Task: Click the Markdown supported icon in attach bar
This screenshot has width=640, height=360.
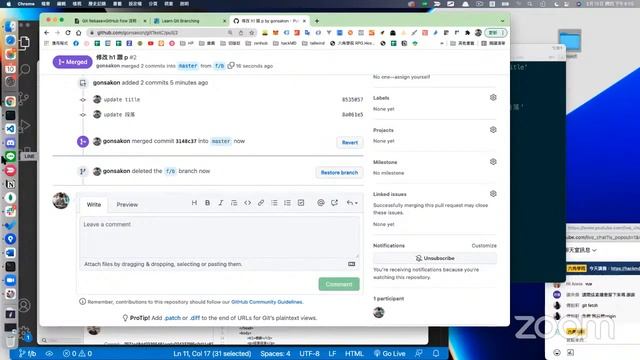Action: [x=351, y=264]
